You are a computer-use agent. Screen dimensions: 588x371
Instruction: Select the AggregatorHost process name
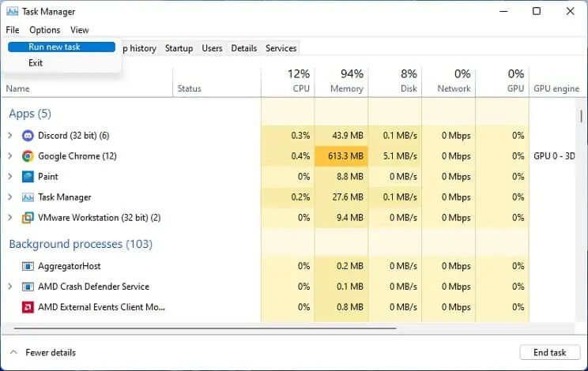[x=70, y=266]
